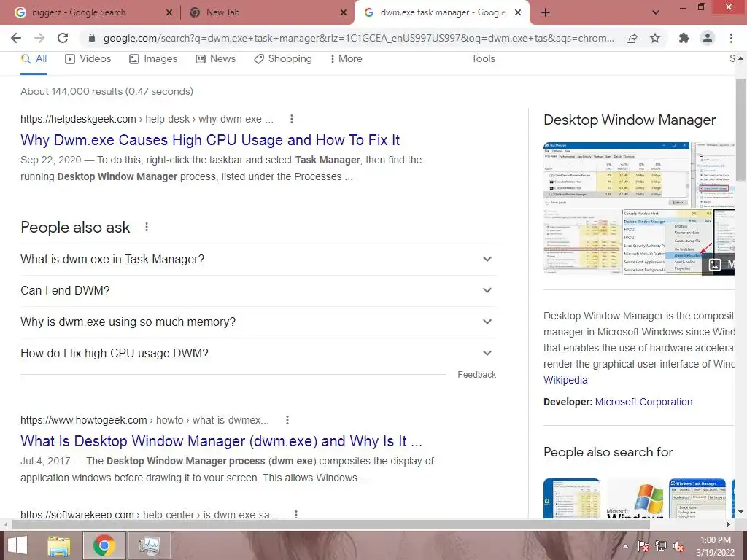
Task: Open the Chrome profile avatar
Action: [x=708, y=38]
